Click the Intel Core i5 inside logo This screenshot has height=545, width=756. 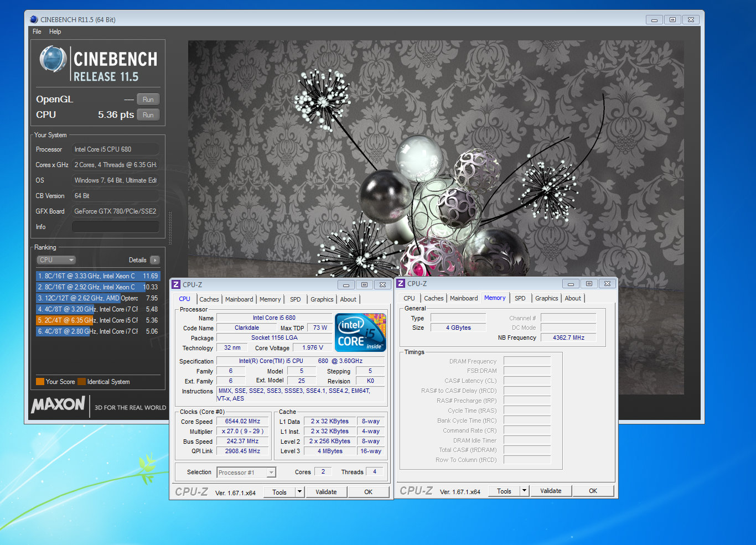click(360, 333)
